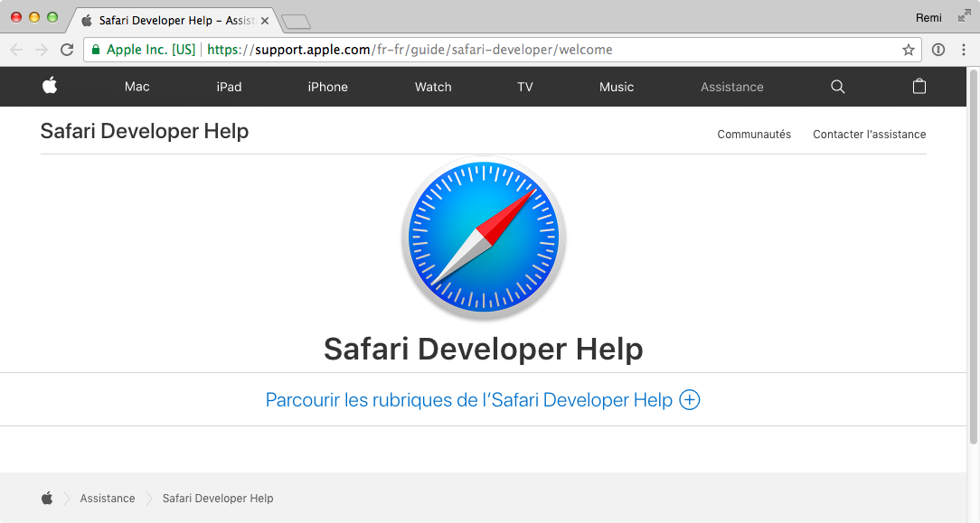The width and height of the screenshot is (980, 523).
Task: Focus the address bar URL field
Action: pos(503,50)
